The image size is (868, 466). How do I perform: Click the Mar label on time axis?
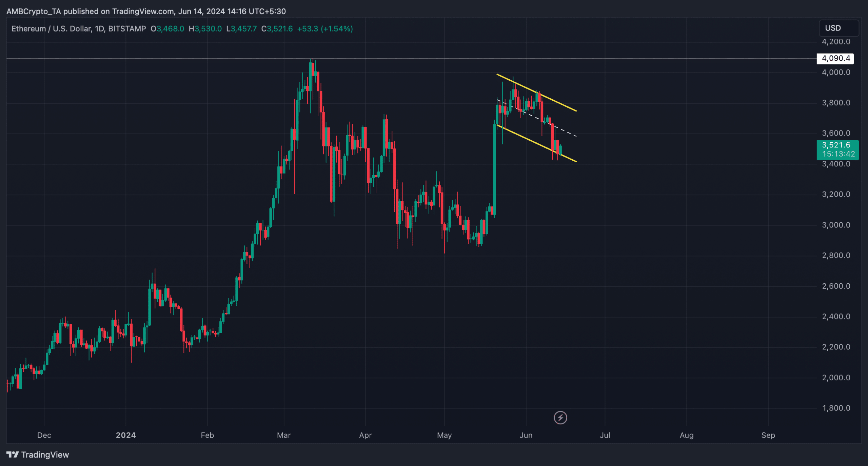coord(284,435)
